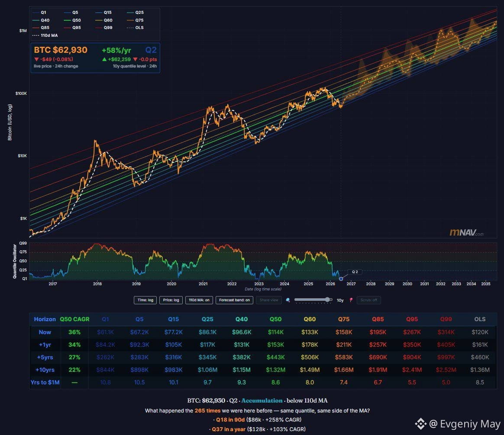Screen dimensions: 504x435
Task: Click the Horizon column header
Action: [45, 319]
